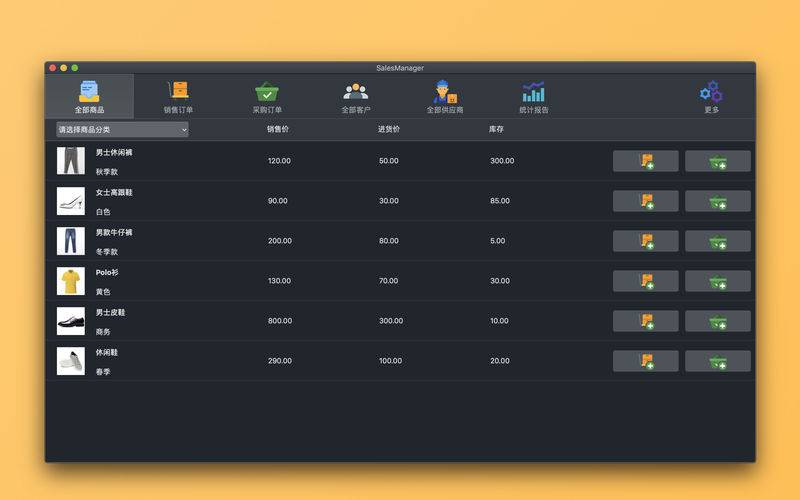Show 全部客户 customers list

click(x=356, y=96)
